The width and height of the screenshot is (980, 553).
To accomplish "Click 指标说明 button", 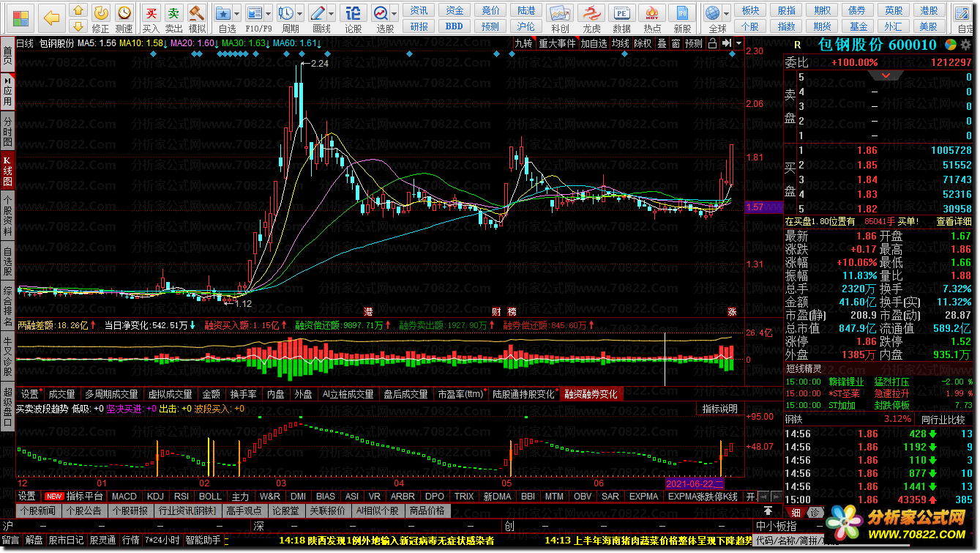I will [x=719, y=409].
